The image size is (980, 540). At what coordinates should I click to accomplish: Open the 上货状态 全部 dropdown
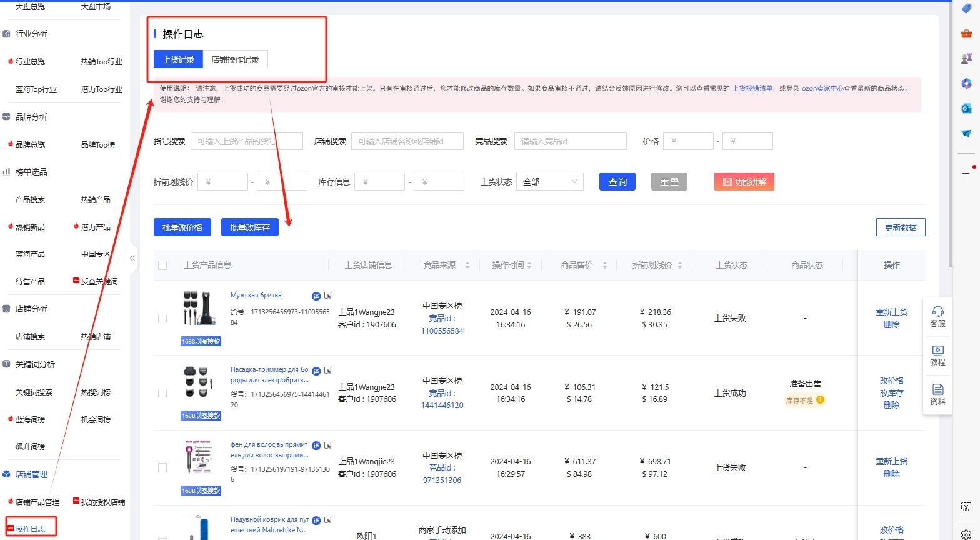pos(550,182)
